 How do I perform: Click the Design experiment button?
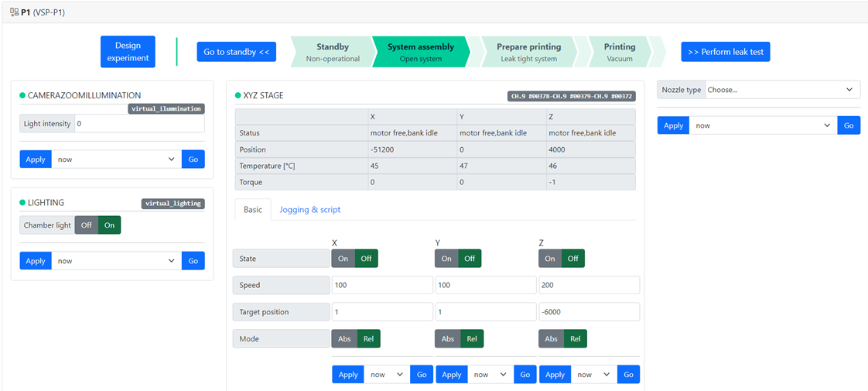(x=128, y=52)
